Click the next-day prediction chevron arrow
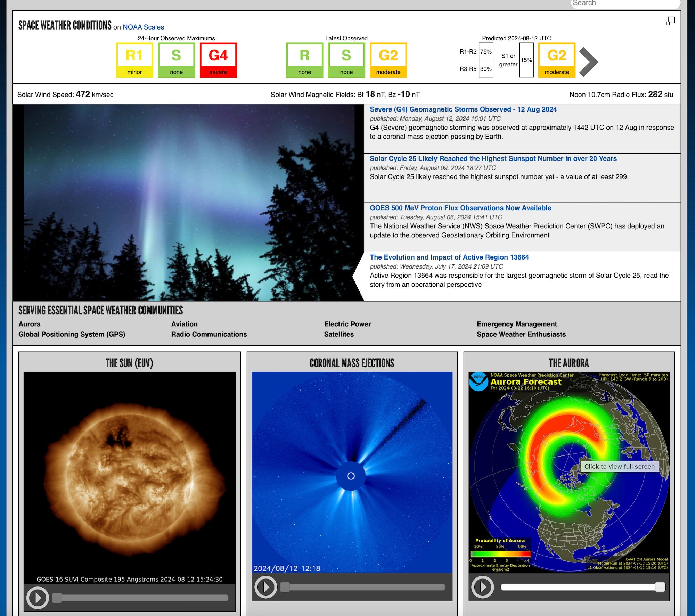This screenshot has height=616, width=695. point(589,62)
